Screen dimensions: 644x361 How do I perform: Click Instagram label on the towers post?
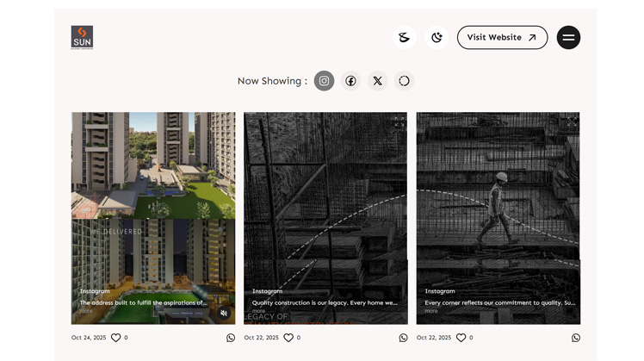coord(95,291)
